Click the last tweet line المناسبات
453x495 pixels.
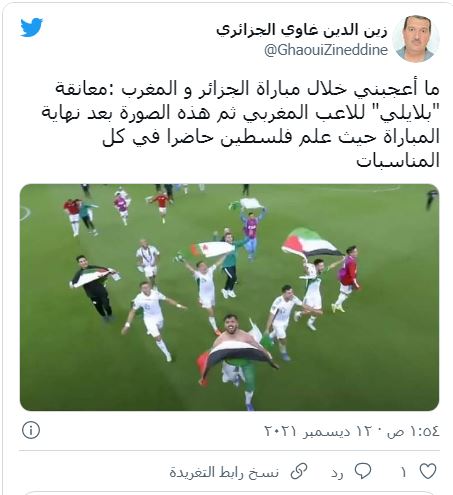pyautogui.click(x=398, y=161)
